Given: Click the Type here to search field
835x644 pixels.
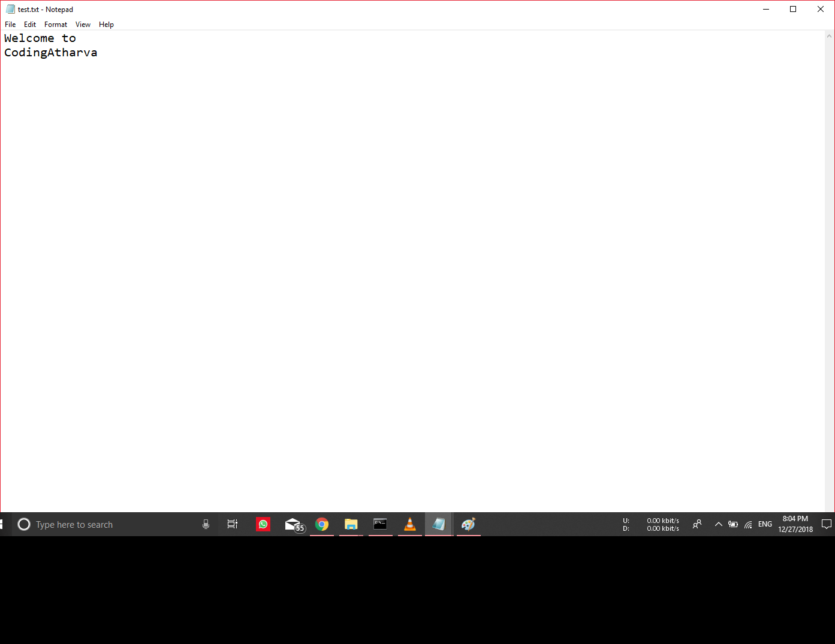Looking at the screenshot, I should pyautogui.click(x=90, y=524).
